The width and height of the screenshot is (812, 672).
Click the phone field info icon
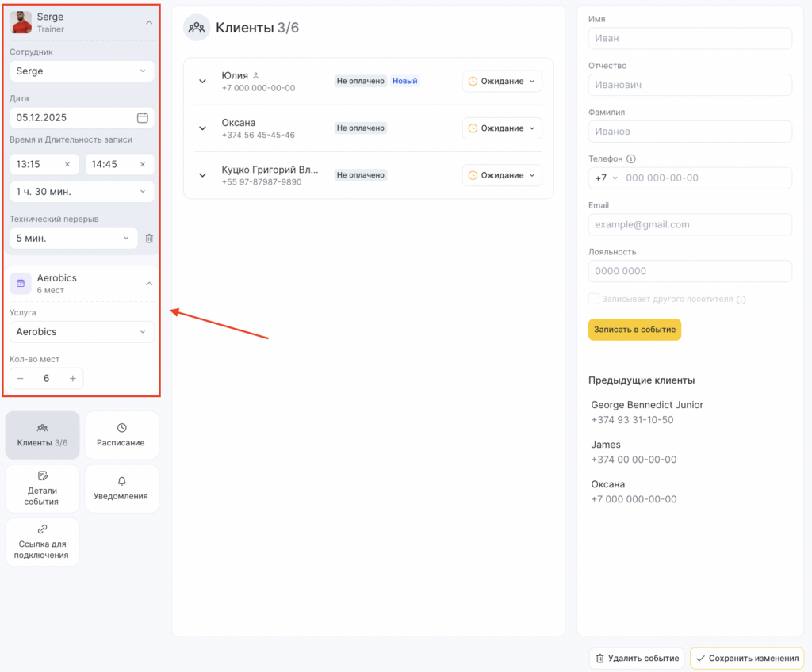[x=631, y=158]
